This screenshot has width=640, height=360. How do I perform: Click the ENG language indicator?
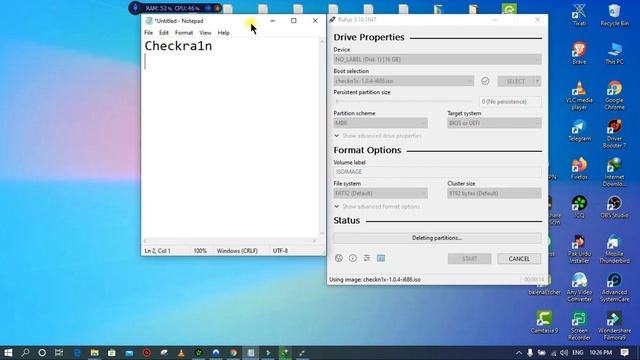click(578, 353)
